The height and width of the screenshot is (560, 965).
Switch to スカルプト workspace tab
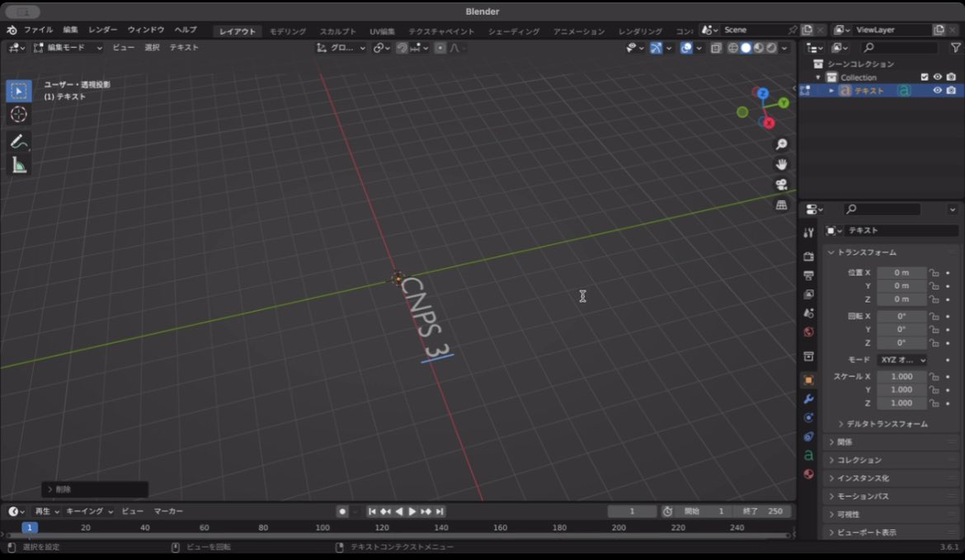(338, 31)
